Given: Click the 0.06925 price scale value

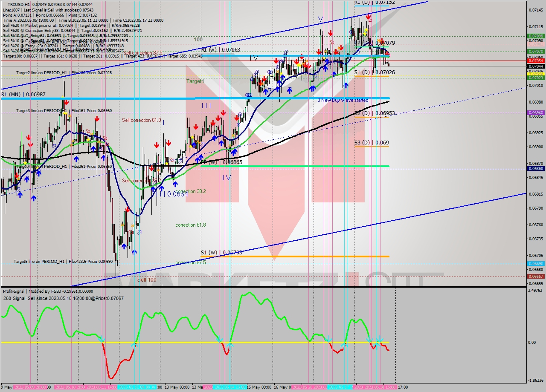Looking at the screenshot, I should [536, 133].
